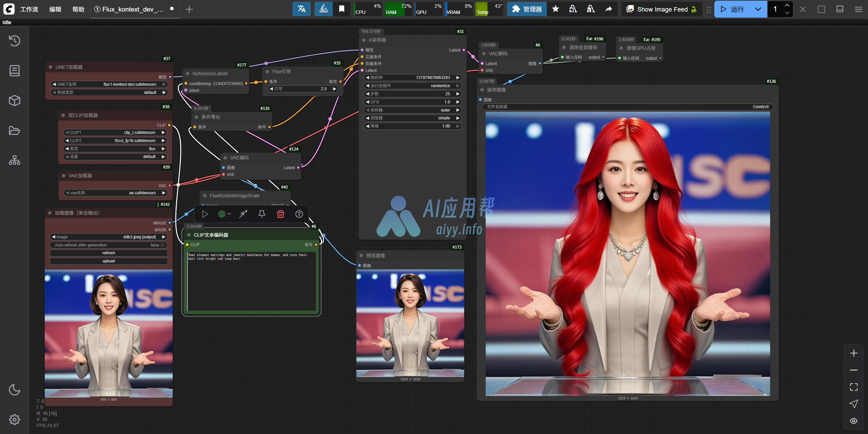This screenshot has width=868, height=434.
Task: Click the bookmark icon in top bar
Action: tap(342, 9)
